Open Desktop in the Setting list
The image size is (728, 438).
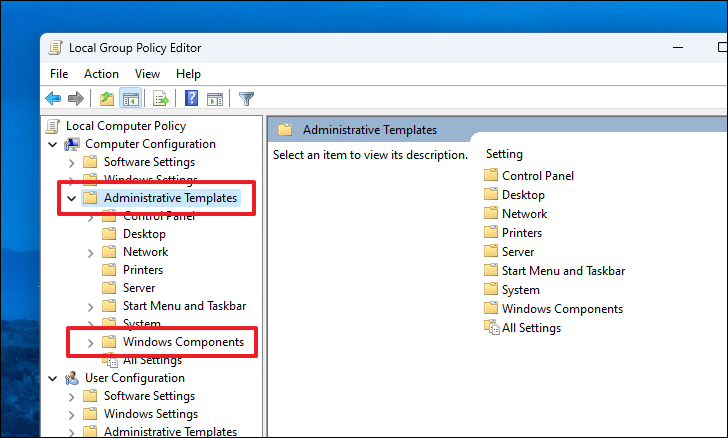click(523, 195)
